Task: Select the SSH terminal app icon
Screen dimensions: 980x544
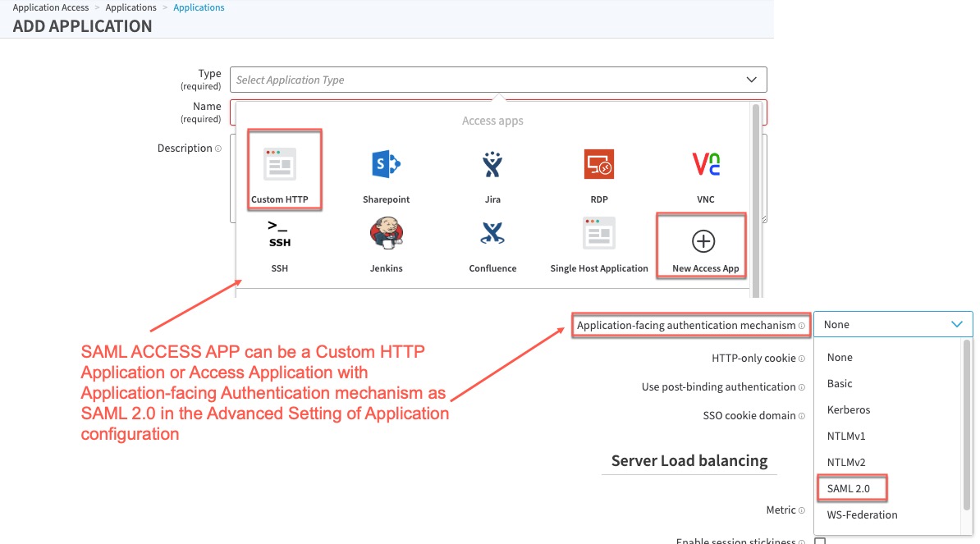Action: 279,235
